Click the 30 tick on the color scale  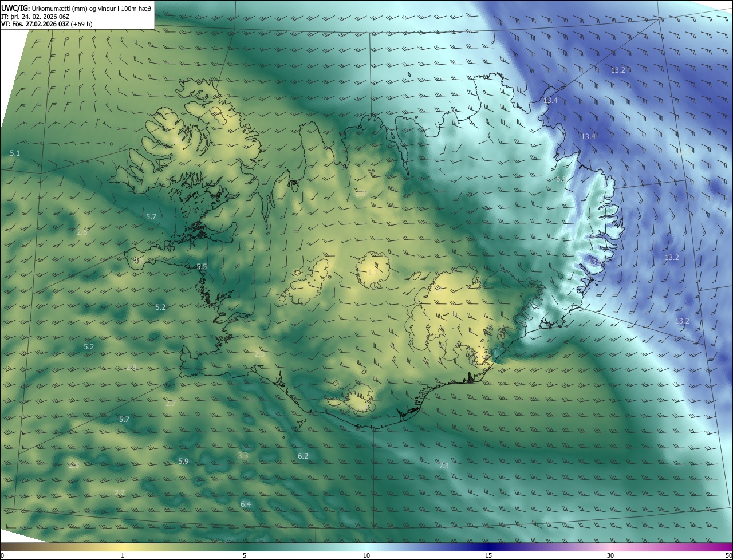pos(610,555)
